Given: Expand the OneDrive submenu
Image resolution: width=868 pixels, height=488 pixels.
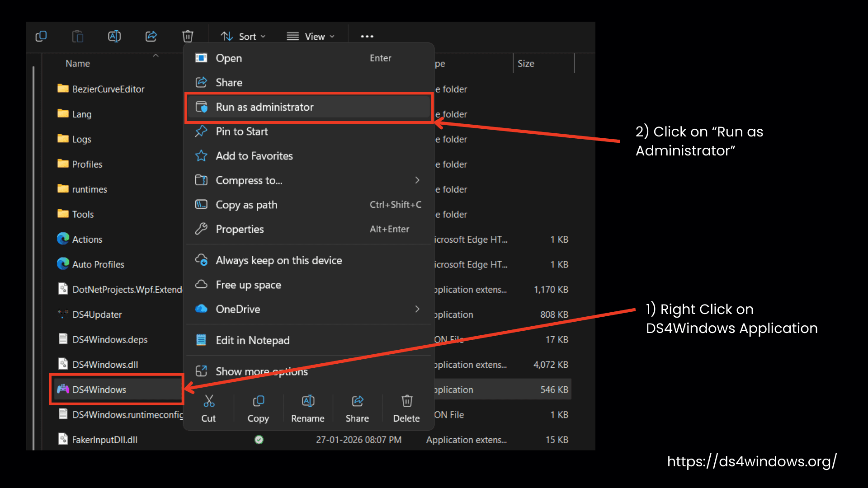Looking at the screenshot, I should coord(309,309).
